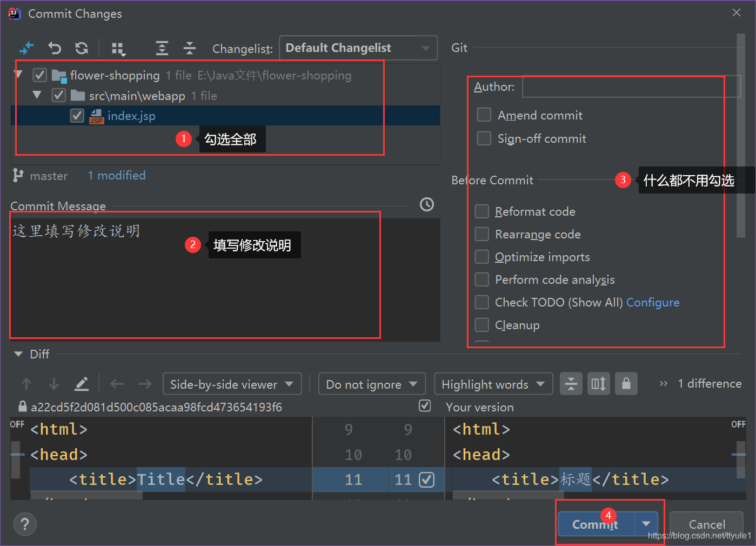Close the Commit Changes dialog
756x546 pixels.
pos(737,12)
